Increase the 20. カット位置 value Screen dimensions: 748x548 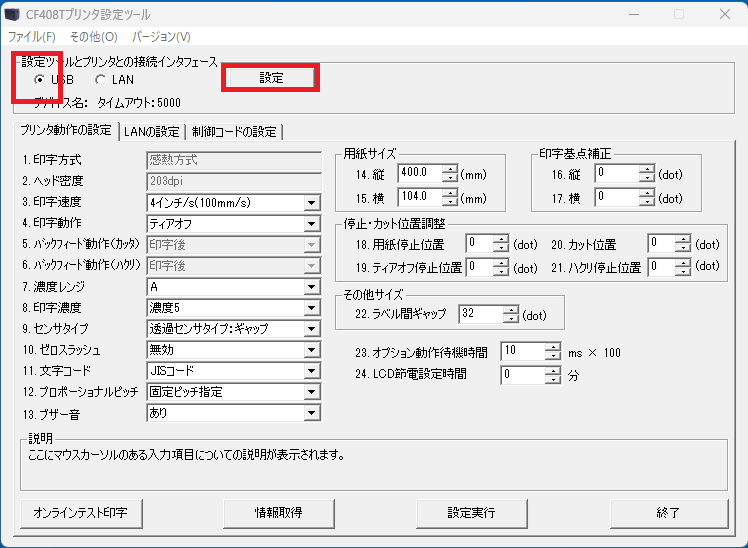click(683, 239)
